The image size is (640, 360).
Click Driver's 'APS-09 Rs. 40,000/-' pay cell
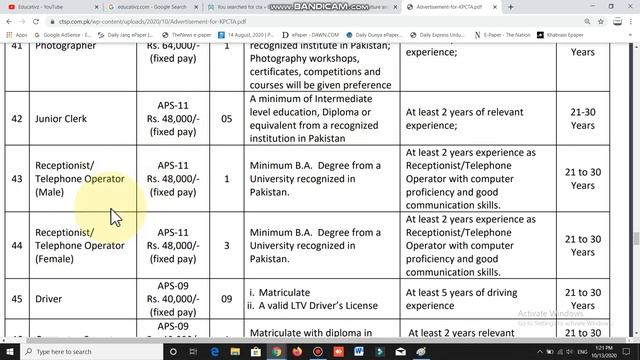173,299
